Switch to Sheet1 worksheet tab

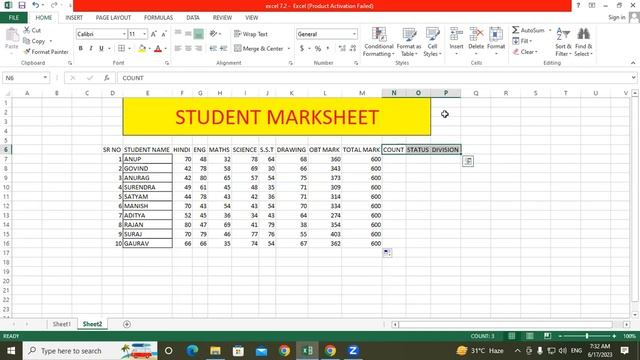(x=62, y=324)
